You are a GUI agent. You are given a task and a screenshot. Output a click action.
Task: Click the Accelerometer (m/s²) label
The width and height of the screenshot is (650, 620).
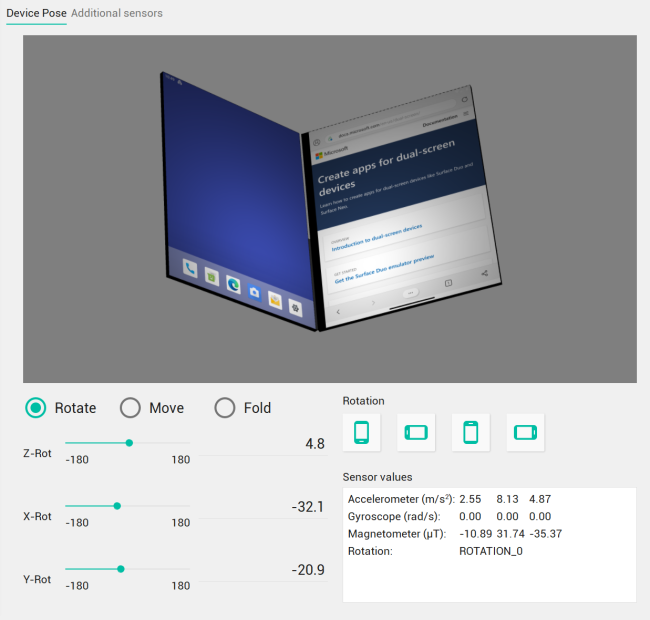point(401,499)
